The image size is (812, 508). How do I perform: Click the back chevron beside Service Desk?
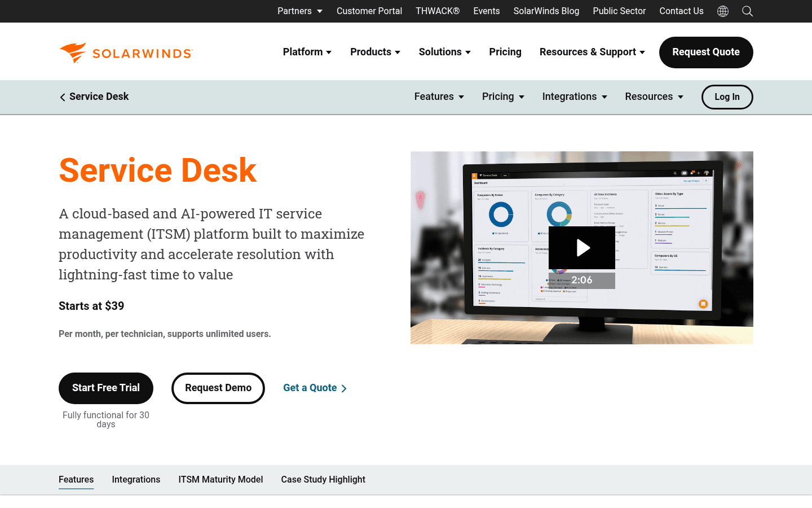(63, 97)
